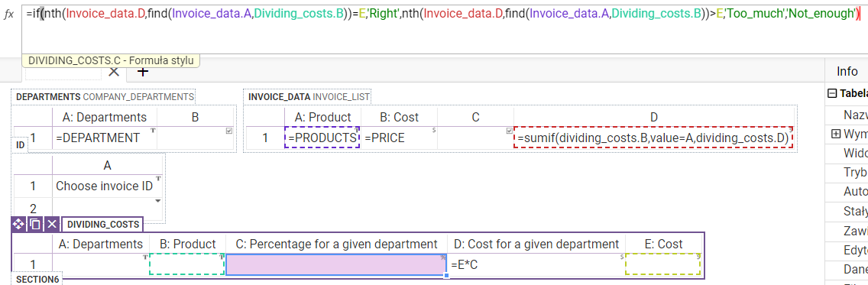The height and width of the screenshot is (285, 868).
Task: Delete the DIVIDING_COSTS table with its X icon
Action: (x=51, y=224)
